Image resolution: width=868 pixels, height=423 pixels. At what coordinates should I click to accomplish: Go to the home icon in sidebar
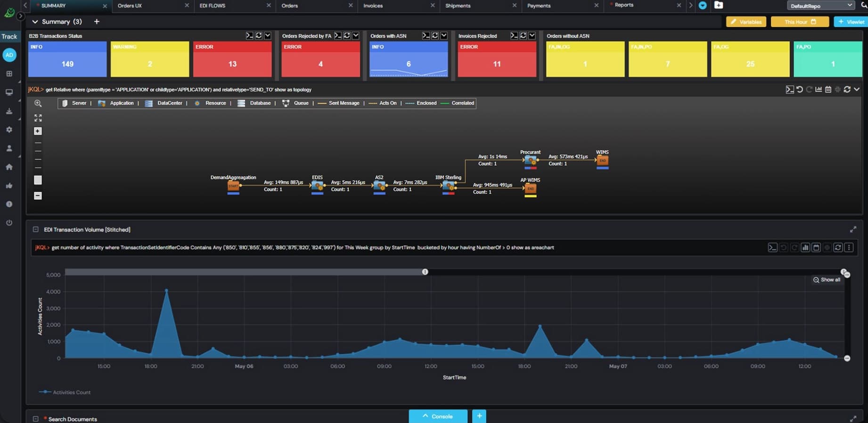9,167
